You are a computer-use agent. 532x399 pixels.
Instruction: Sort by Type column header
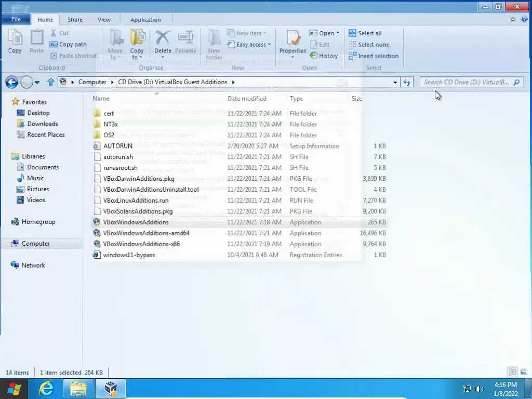(x=297, y=98)
